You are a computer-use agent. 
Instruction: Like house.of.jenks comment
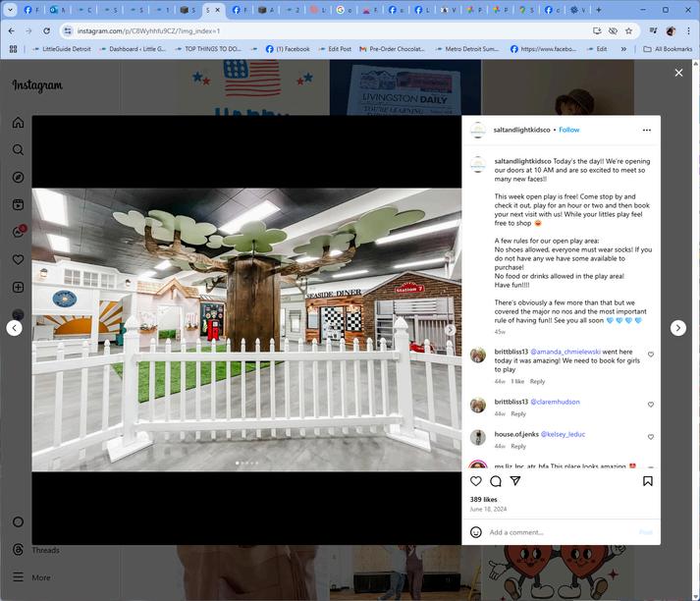coord(651,437)
